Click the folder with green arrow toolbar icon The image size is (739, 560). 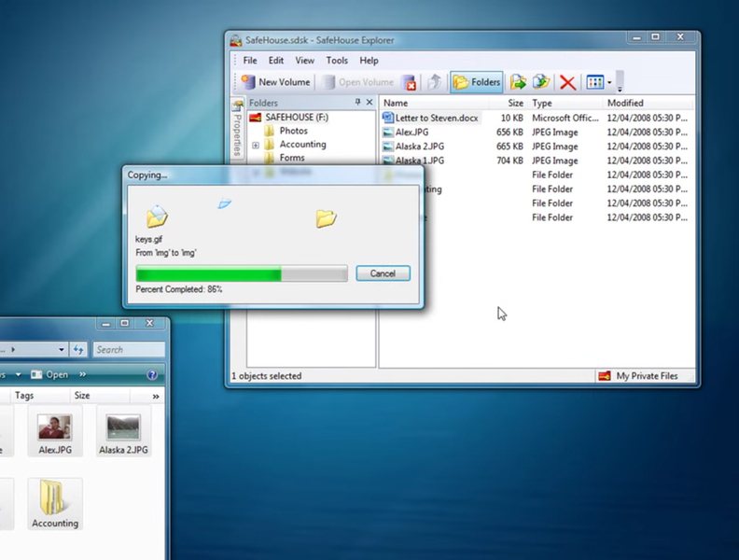(x=518, y=82)
